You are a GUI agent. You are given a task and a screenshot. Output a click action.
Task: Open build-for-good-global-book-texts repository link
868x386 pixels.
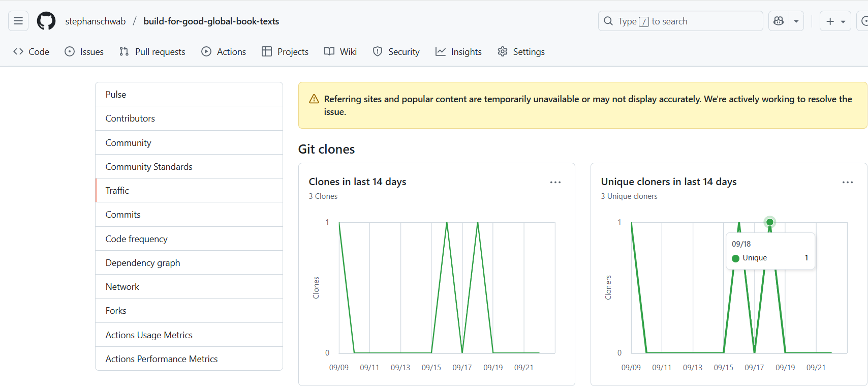[211, 21]
